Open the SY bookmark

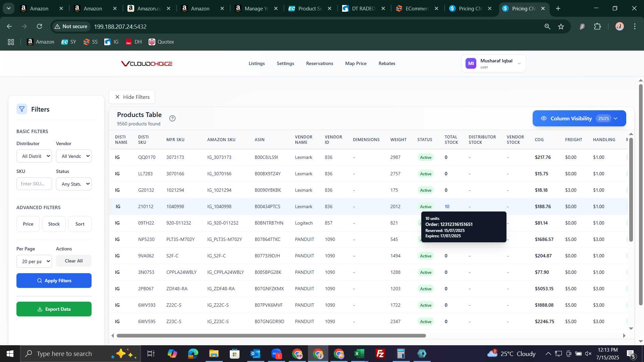click(x=69, y=42)
